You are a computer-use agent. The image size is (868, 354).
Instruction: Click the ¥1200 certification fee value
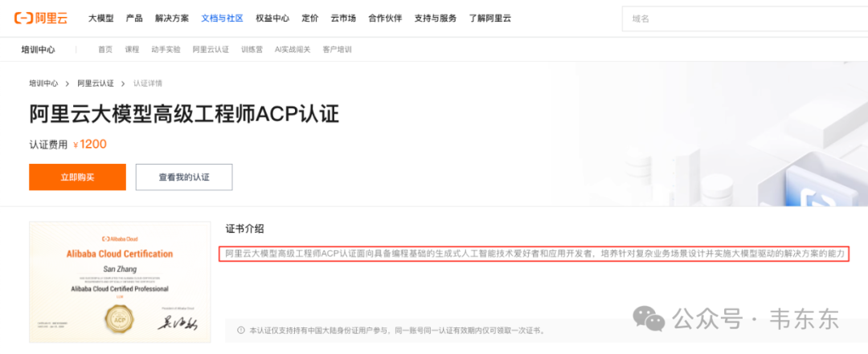[90, 145]
